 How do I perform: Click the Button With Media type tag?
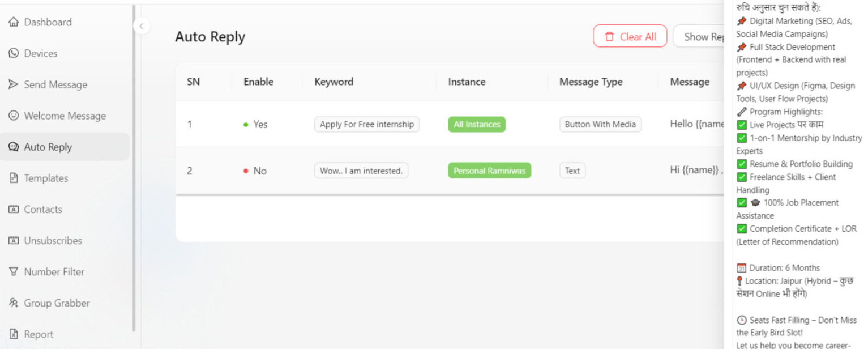tap(600, 125)
